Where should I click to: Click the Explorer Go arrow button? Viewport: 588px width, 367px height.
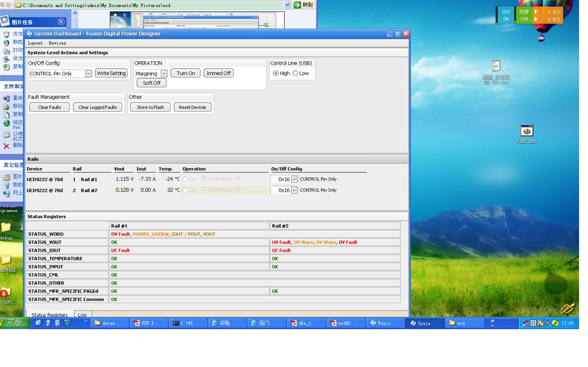tap(297, 5)
